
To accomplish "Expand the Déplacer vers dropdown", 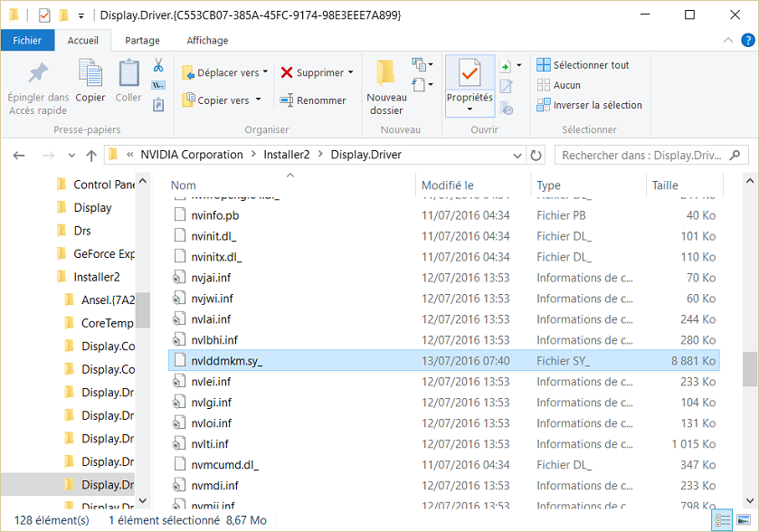I will coord(266,72).
